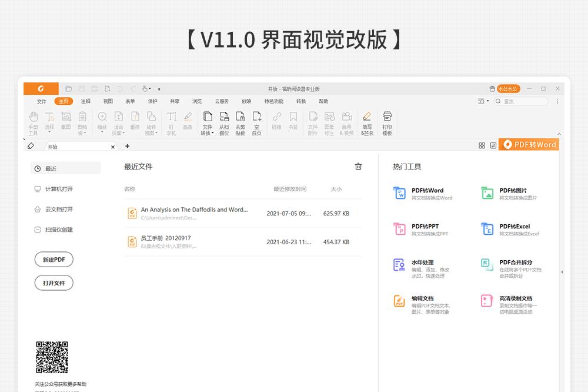
Task: Collapse the ribbon with the up chevron
Action: [x=559, y=134]
